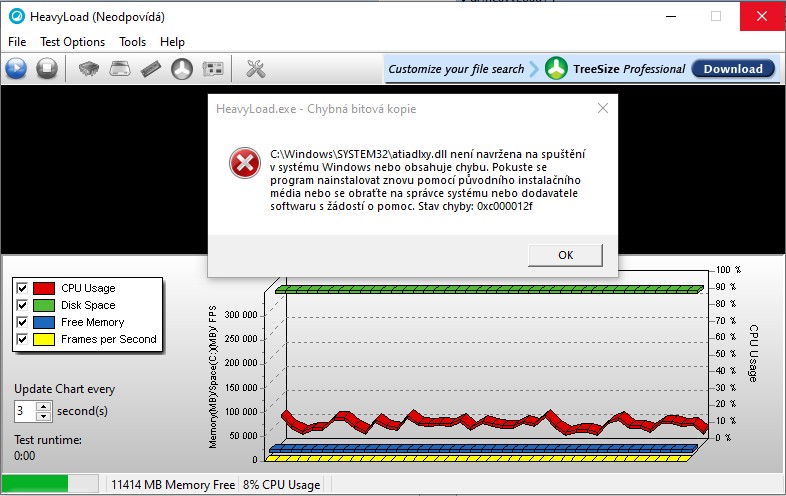This screenshot has height=496, width=786.
Task: Click the yellow Frames per Second swatch
Action: 44,339
